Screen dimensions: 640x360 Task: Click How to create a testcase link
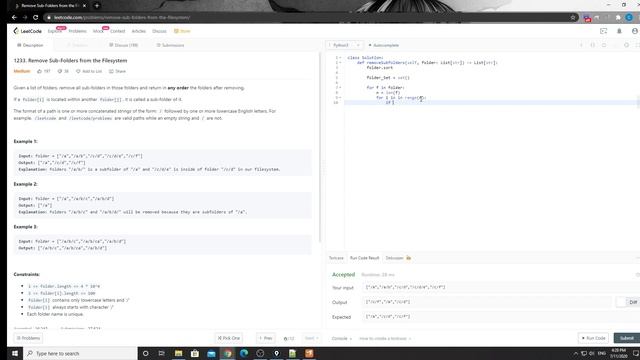pyautogui.click(x=385, y=338)
